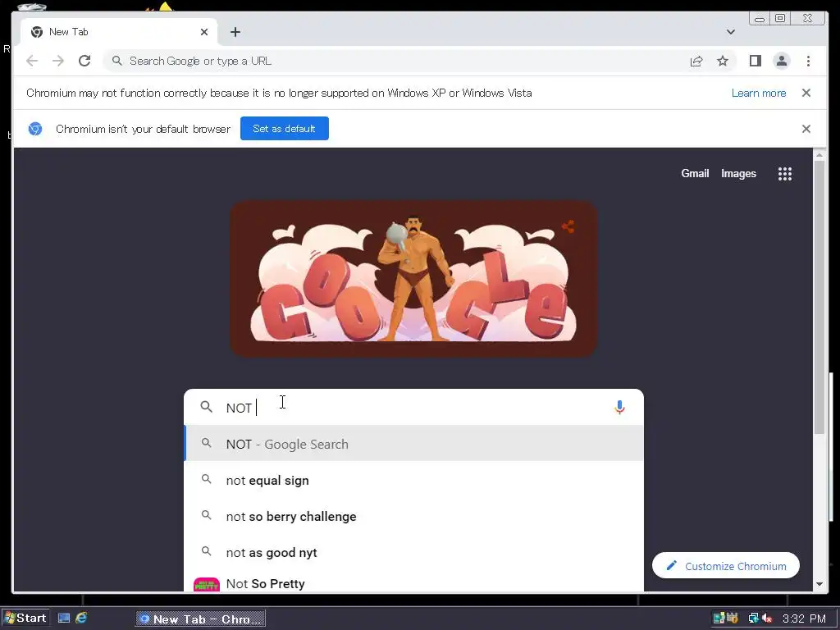
Task: Select the New Tab browser tab
Action: (119, 32)
